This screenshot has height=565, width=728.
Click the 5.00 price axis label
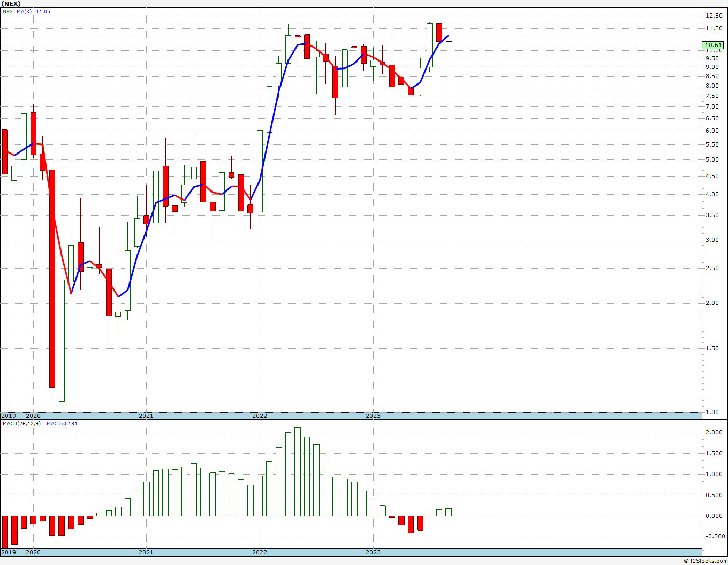712,160
